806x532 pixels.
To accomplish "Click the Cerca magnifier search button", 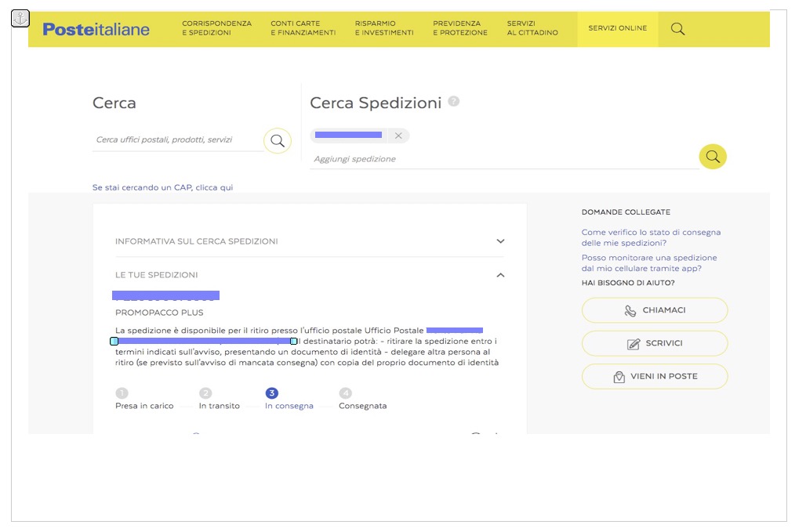I will (278, 141).
